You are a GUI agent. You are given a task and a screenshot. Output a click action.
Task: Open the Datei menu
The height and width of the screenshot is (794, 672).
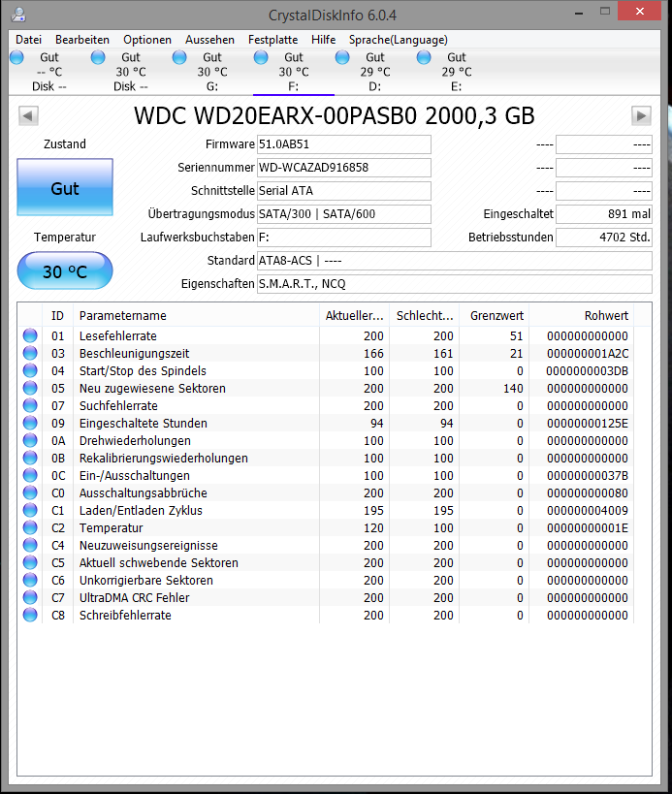point(28,40)
